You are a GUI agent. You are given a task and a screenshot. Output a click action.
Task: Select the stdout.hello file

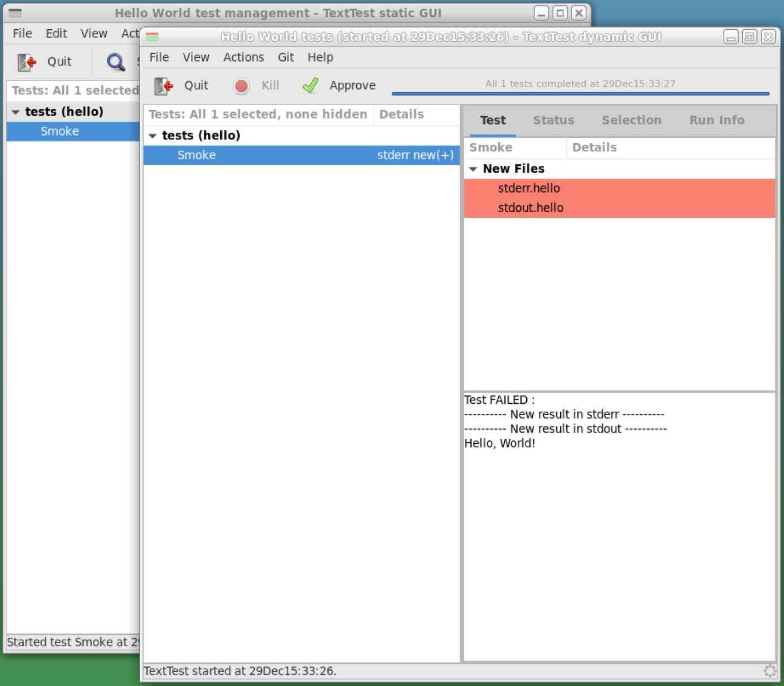tap(530, 208)
